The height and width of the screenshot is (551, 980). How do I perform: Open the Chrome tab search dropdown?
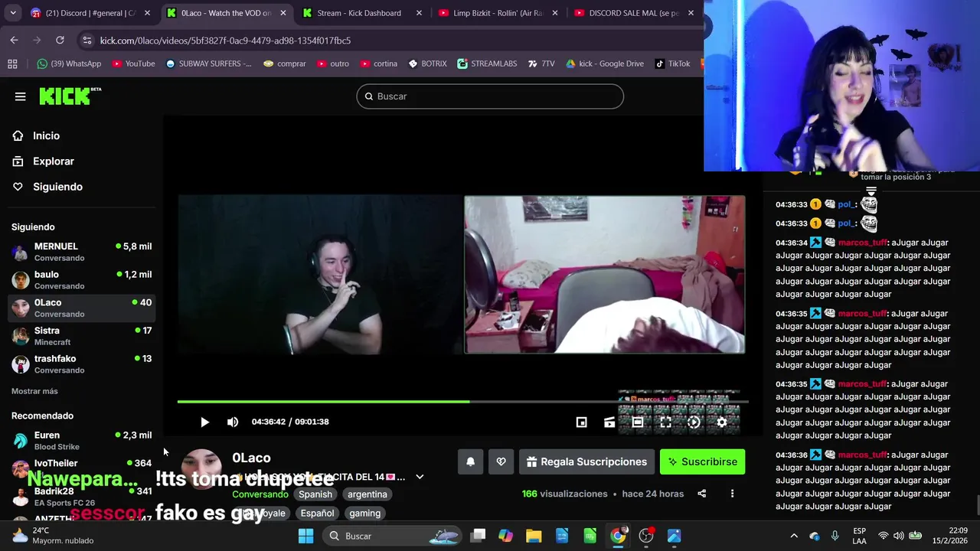pos(13,13)
